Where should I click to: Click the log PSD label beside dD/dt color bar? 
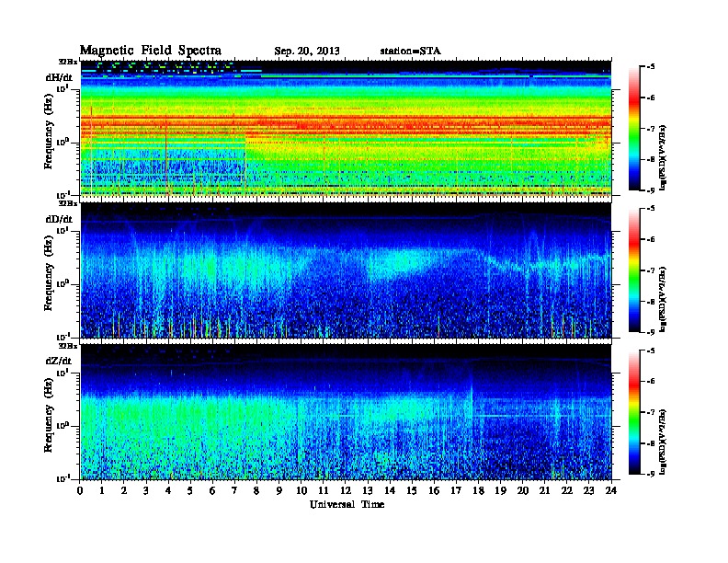pyautogui.click(x=664, y=299)
